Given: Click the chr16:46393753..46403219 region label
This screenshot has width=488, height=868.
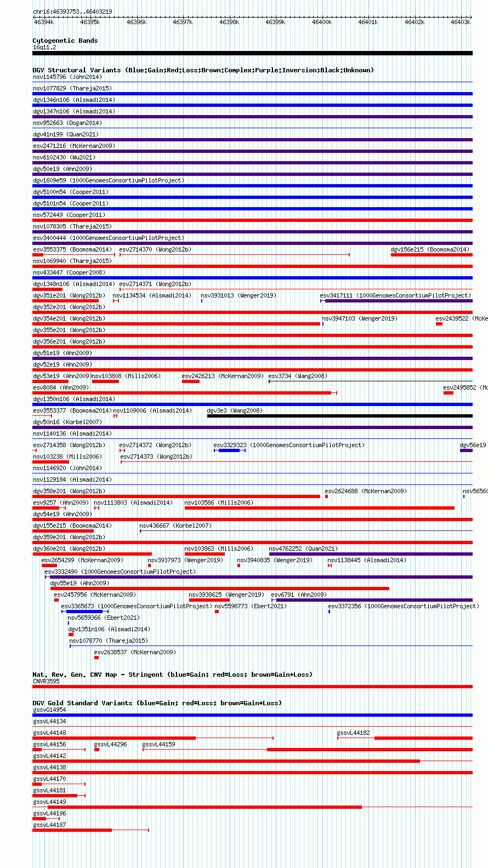Looking at the screenshot, I should point(72,12).
